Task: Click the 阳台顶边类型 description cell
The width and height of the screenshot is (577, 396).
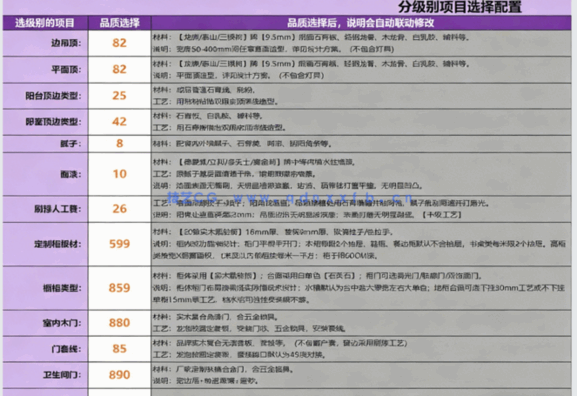Action: 361,96
